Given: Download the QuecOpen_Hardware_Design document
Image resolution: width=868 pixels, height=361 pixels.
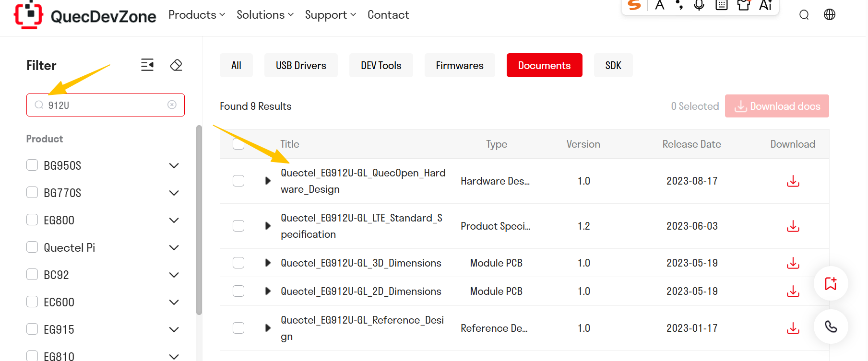Looking at the screenshot, I should (793, 181).
